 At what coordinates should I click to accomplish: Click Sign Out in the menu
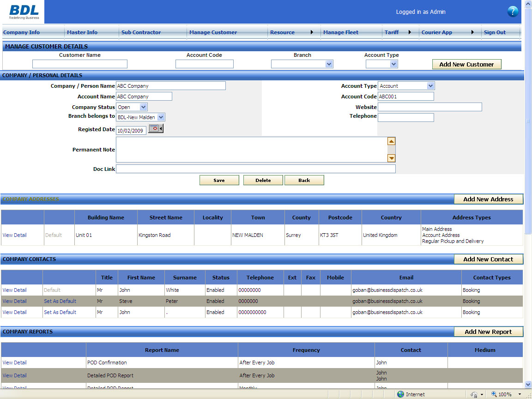[495, 32]
